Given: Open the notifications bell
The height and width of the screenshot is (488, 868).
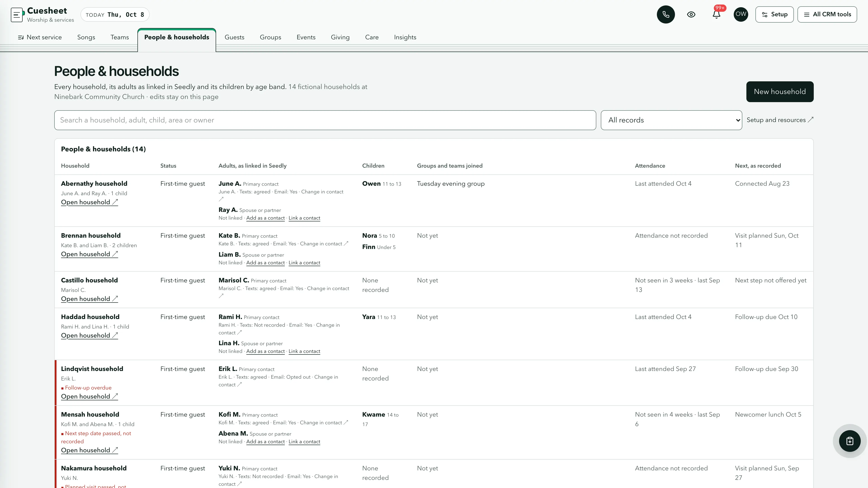Looking at the screenshot, I should pos(716,14).
